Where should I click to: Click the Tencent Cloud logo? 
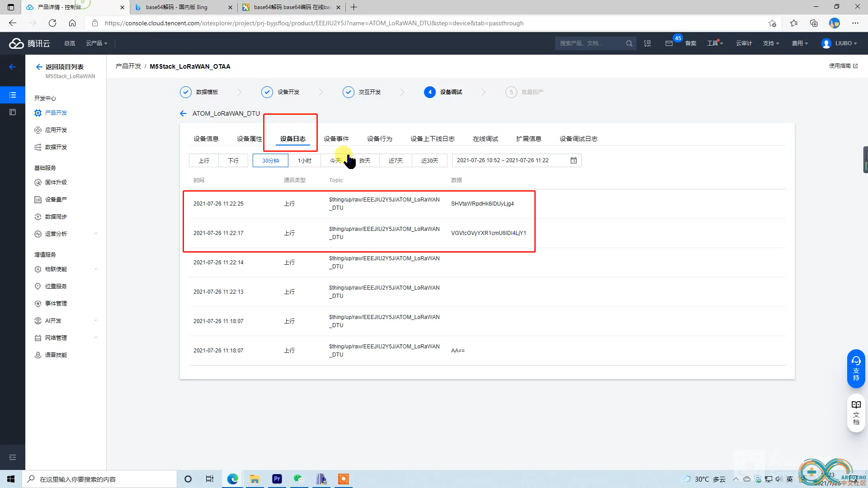[x=29, y=43]
